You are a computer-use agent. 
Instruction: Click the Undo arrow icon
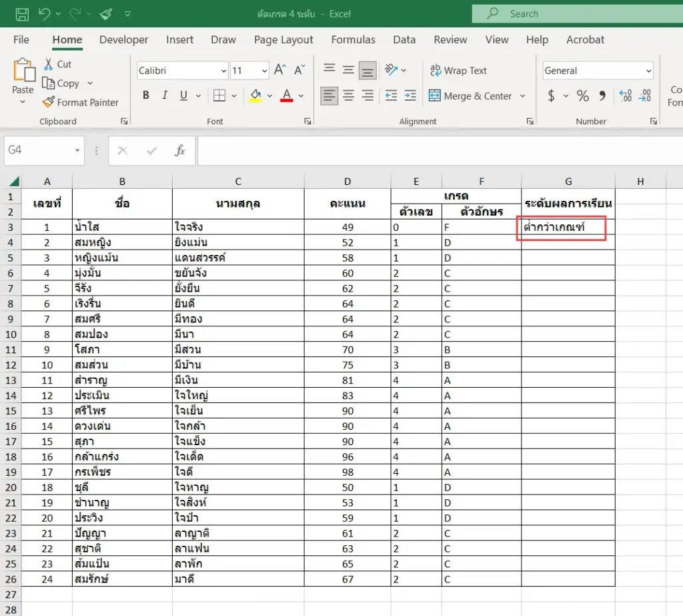point(44,14)
